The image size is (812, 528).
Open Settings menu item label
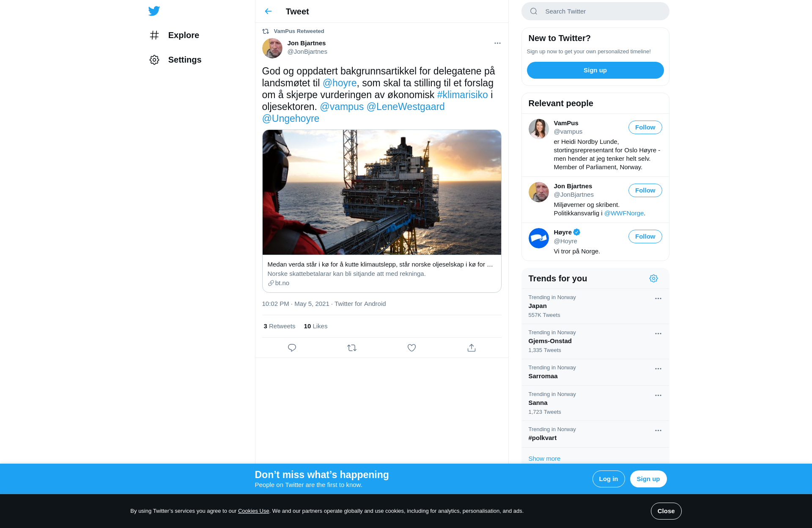185,60
